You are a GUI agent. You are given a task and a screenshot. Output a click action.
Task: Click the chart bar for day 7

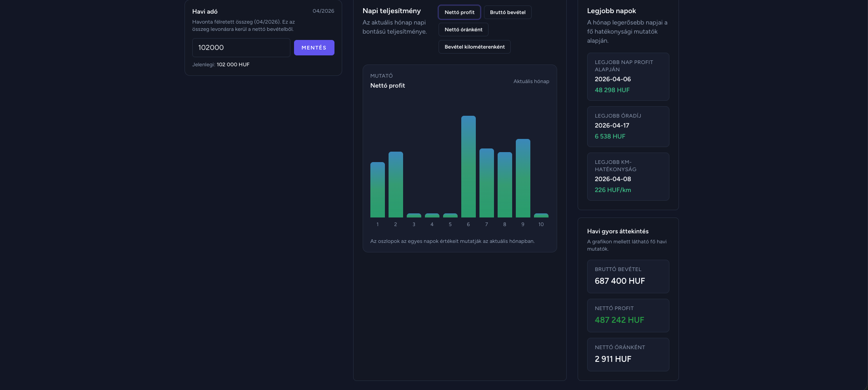(487, 183)
